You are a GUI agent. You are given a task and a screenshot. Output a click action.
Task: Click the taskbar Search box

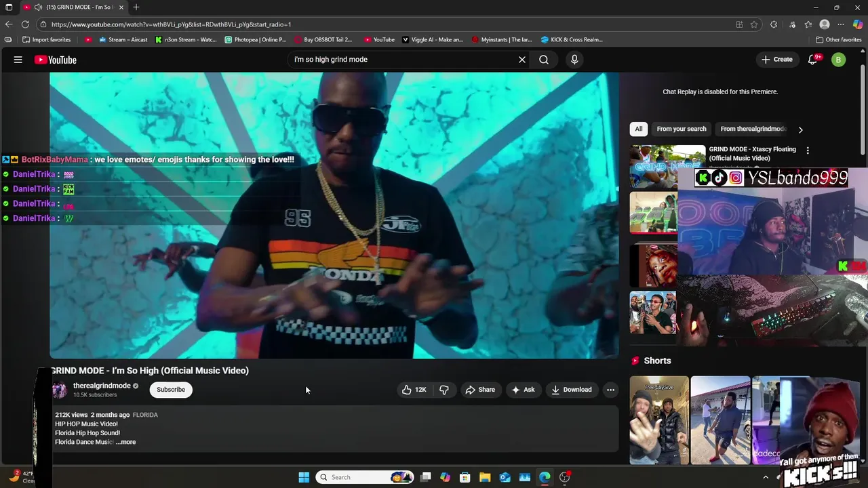pyautogui.click(x=365, y=477)
